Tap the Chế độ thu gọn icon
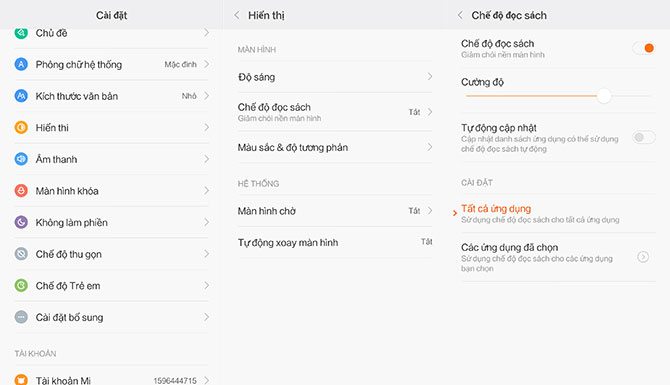Image resolution: width=670 pixels, height=385 pixels. [21, 254]
